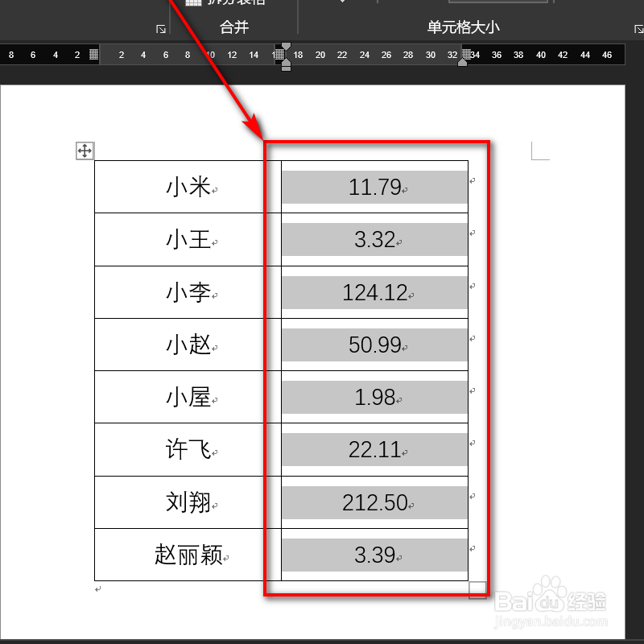Image resolution: width=644 pixels, height=644 pixels.
Task: Place cursor in the 212.50 cell
Action: click(374, 502)
